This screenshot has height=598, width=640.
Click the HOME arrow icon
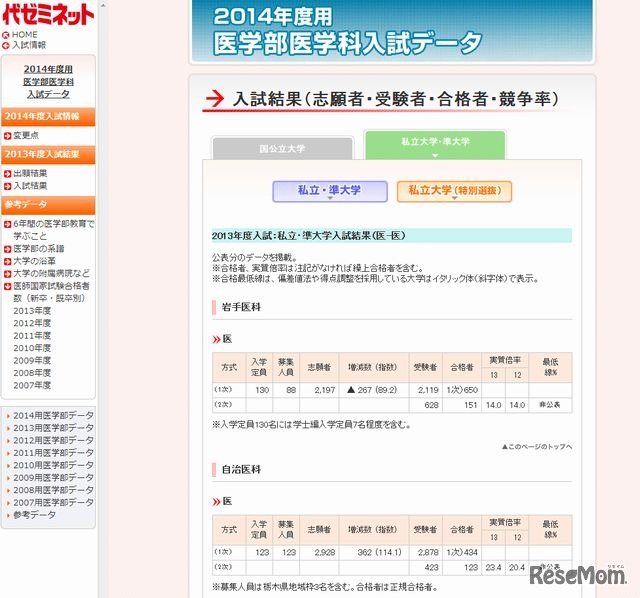tap(6, 35)
